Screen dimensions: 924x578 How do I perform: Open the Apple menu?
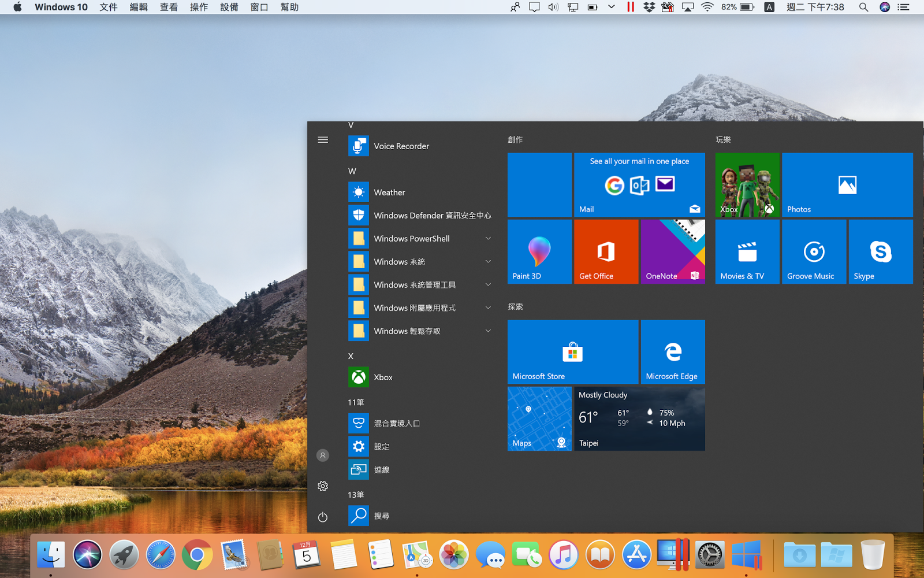(x=17, y=7)
